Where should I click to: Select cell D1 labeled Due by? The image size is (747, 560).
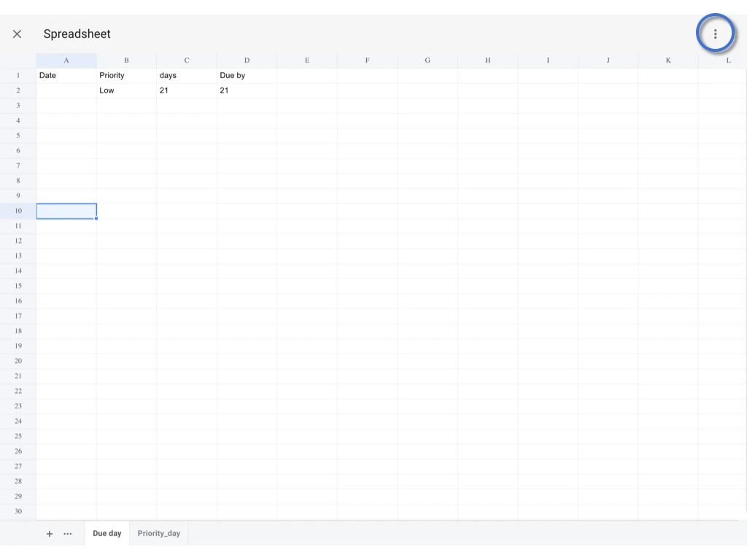click(x=247, y=75)
